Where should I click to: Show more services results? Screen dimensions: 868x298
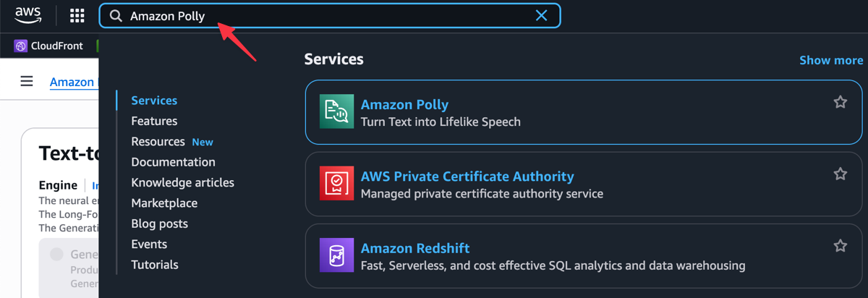[831, 60]
